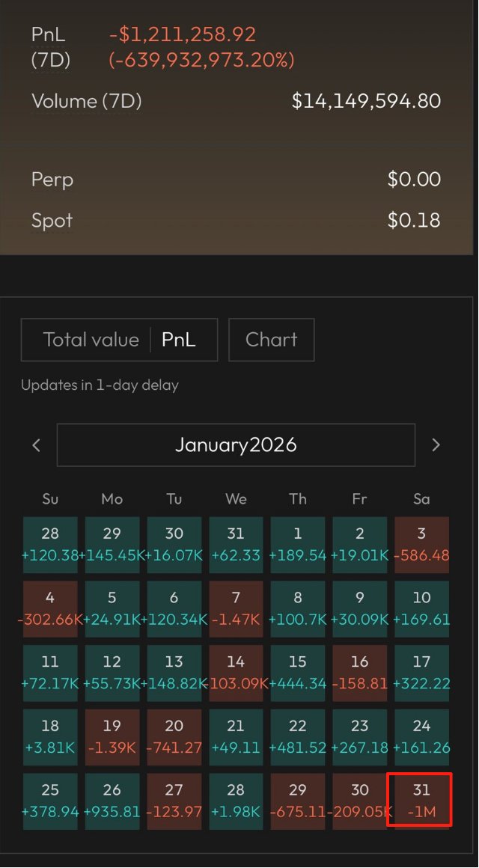Switch to Total value toggle option
Screen dimensions: 479x868
point(91,340)
